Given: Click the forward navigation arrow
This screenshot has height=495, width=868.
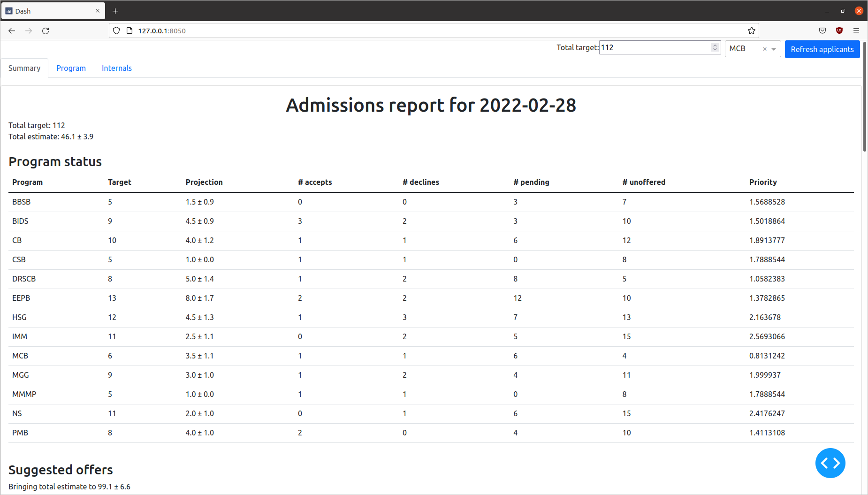Looking at the screenshot, I should (x=29, y=30).
